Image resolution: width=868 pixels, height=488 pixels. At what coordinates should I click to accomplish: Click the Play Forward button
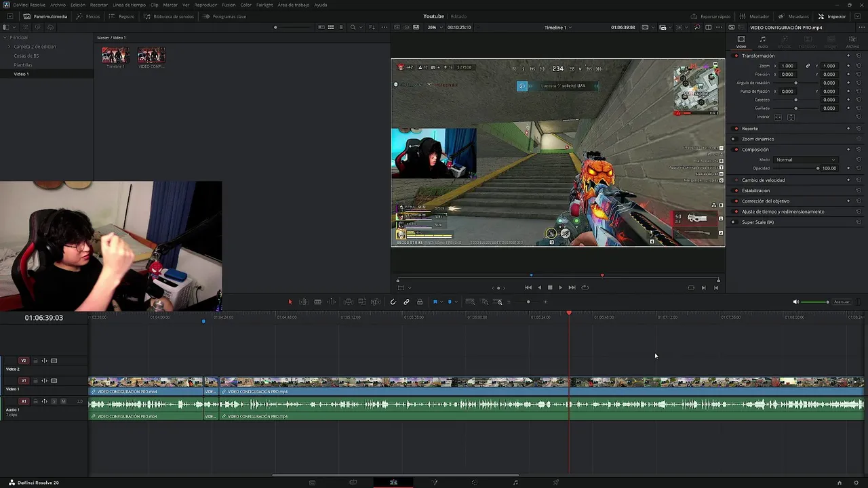[560, 287]
